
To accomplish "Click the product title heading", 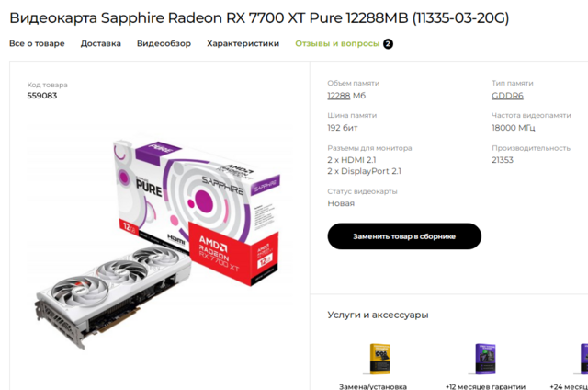I will pyautogui.click(x=258, y=18).
